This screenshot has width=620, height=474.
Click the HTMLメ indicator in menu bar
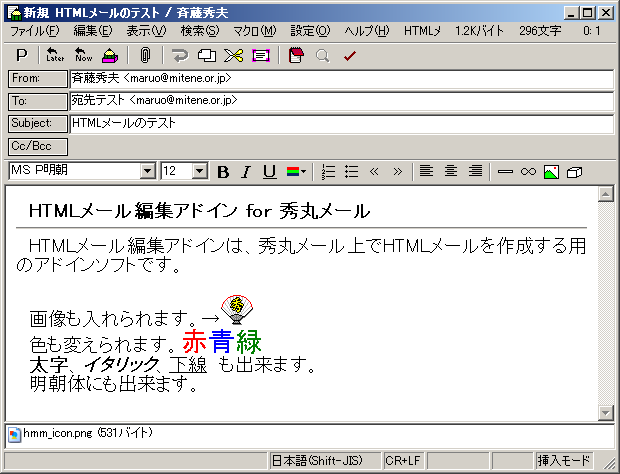click(x=422, y=31)
